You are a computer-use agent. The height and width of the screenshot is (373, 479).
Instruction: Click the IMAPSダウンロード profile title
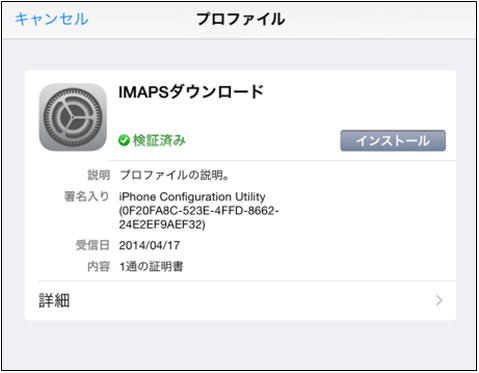tap(191, 92)
